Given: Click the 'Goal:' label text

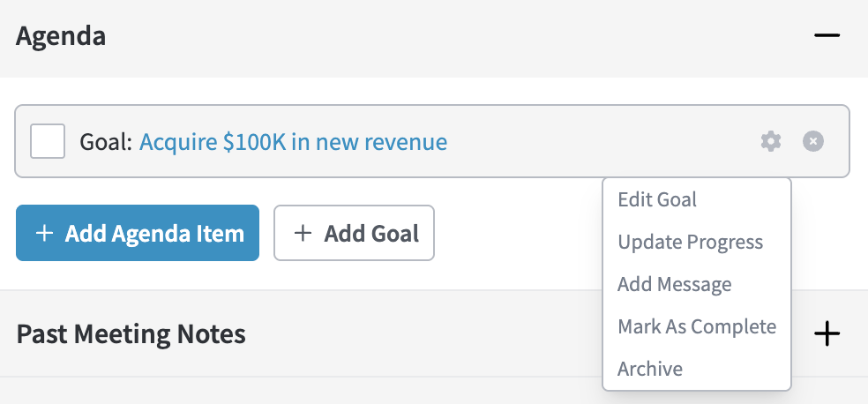Looking at the screenshot, I should pyautogui.click(x=106, y=141).
